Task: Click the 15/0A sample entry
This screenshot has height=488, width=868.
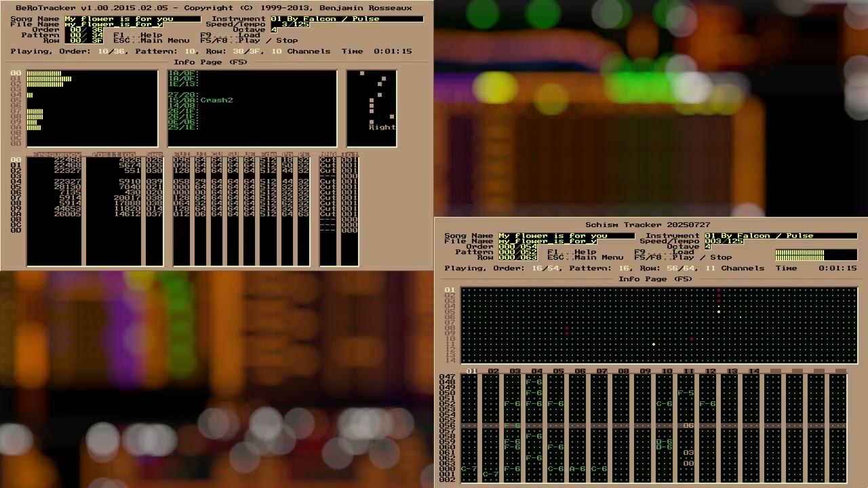Action: click(183, 100)
